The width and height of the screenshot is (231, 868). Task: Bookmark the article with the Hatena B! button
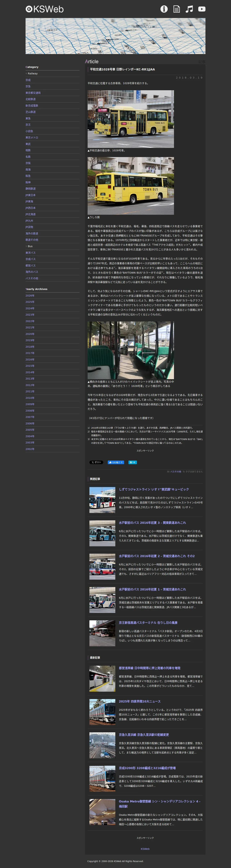click(x=132, y=462)
